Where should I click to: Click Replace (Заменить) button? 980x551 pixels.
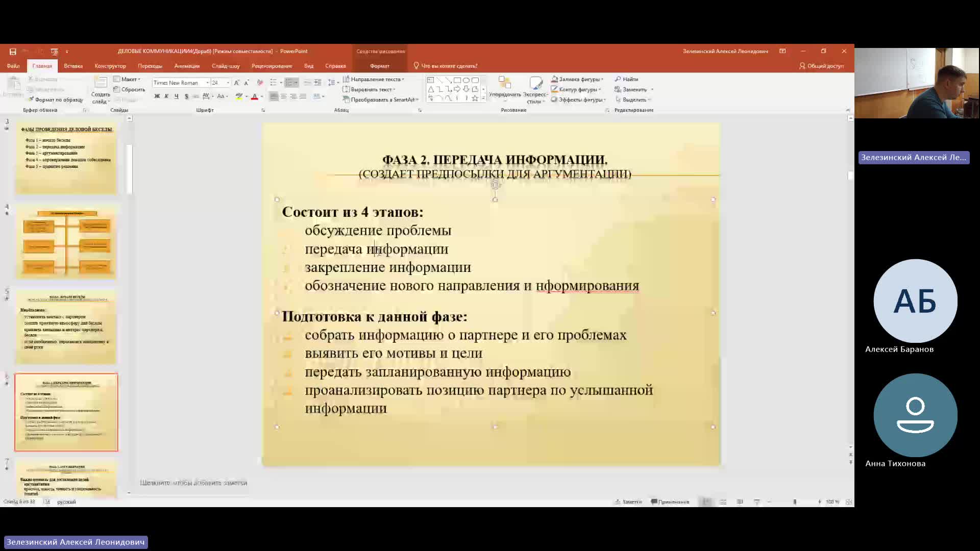pos(633,89)
